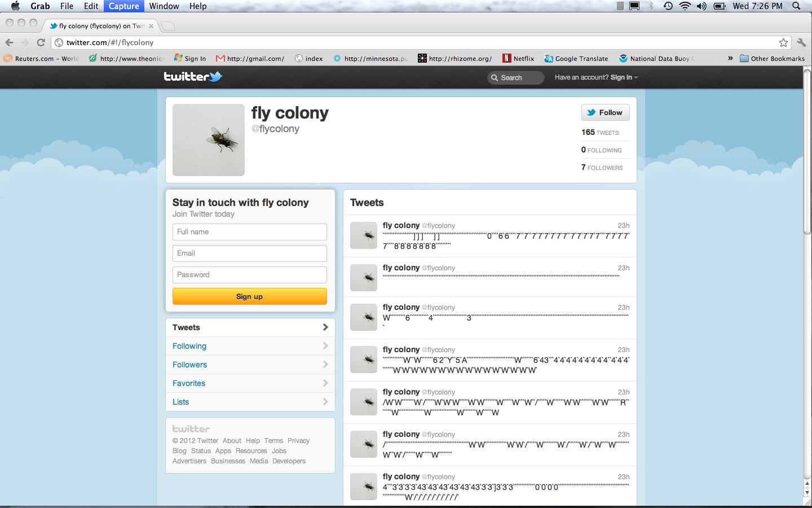Screen dimensions: 812x508
Task: Open the Following list row
Action: coord(250,346)
